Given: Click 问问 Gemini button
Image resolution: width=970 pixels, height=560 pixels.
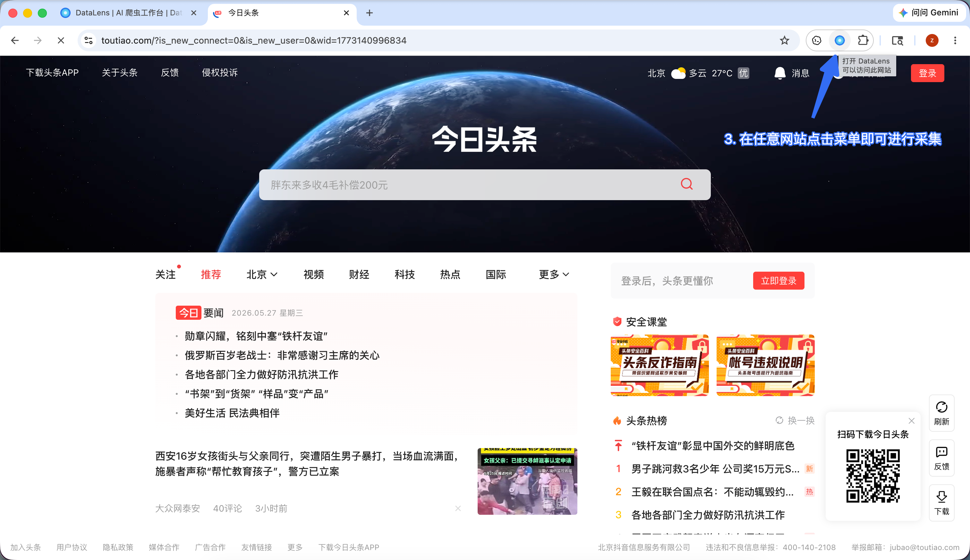Looking at the screenshot, I should click(x=929, y=13).
